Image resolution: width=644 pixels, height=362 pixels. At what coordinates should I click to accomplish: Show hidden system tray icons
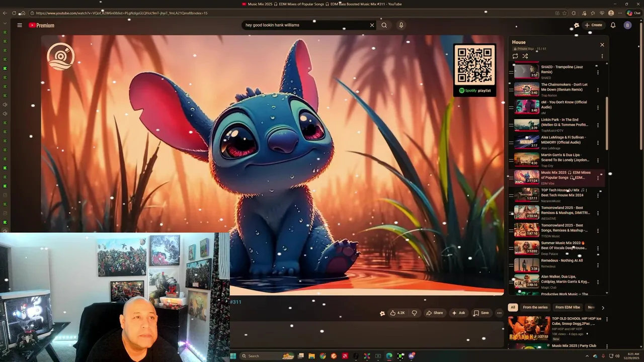click(587, 356)
